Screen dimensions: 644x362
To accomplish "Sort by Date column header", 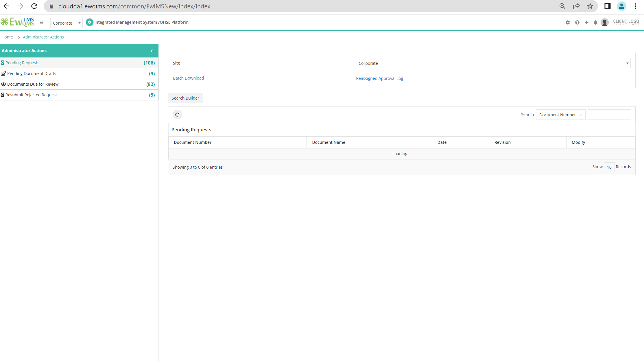I will [461, 142].
